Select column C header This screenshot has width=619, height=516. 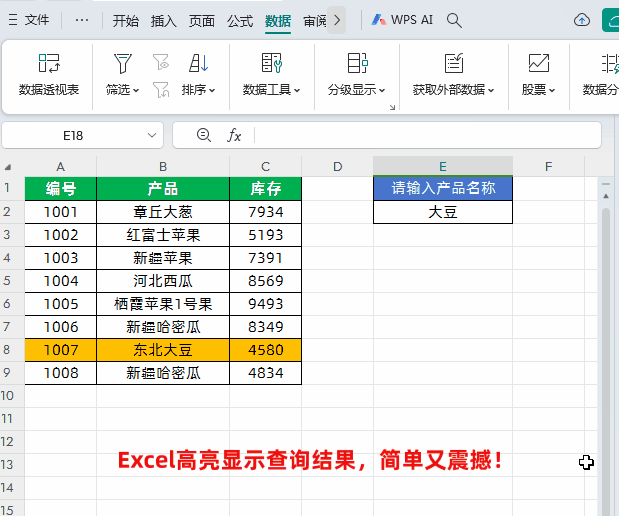(x=266, y=167)
